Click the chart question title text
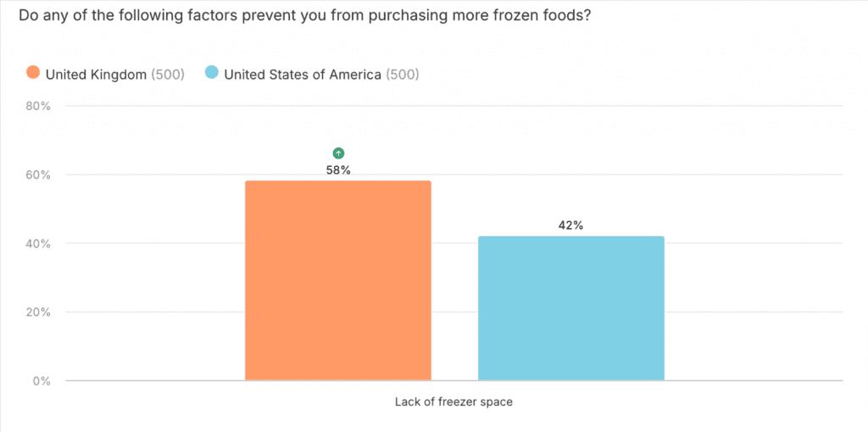 pyautogui.click(x=304, y=17)
